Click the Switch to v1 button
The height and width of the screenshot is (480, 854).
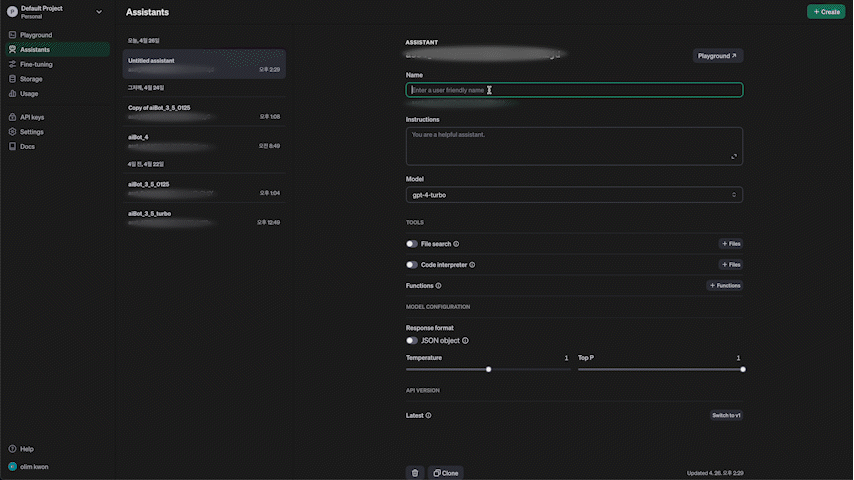[726, 415]
